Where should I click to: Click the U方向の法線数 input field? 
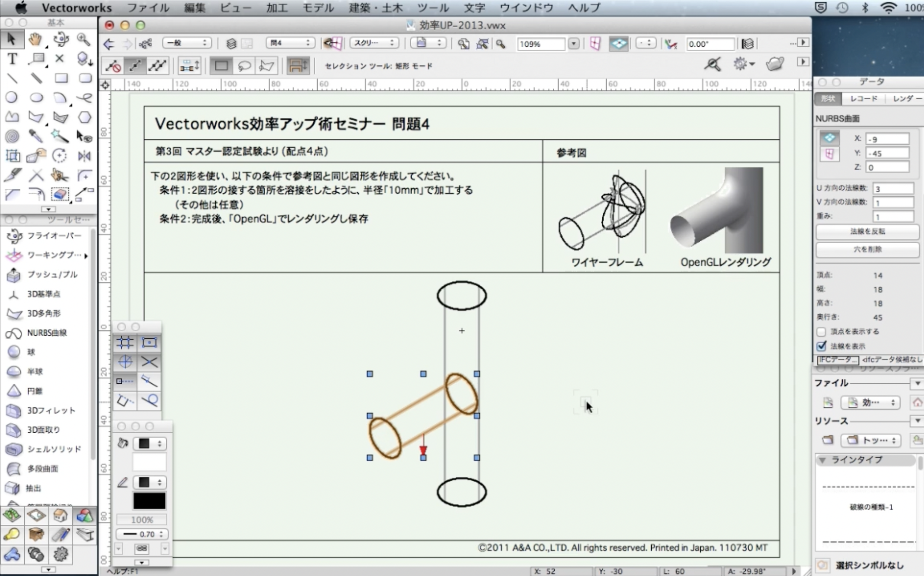893,189
